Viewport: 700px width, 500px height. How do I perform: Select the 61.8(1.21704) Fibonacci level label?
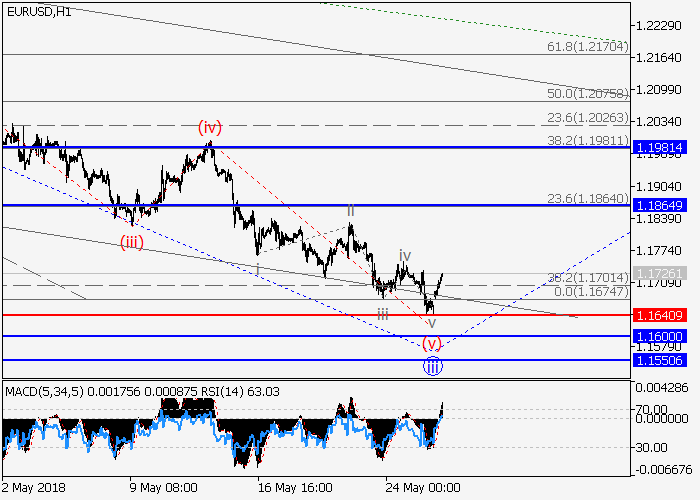point(586,46)
